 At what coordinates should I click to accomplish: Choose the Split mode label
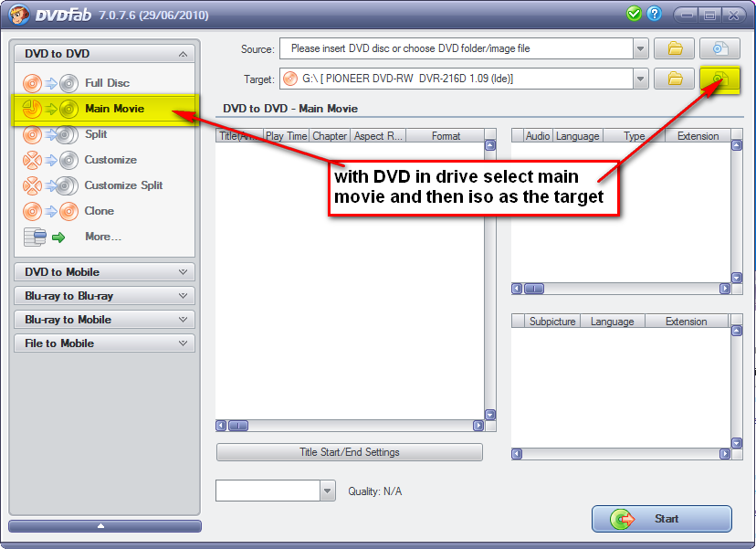click(96, 134)
